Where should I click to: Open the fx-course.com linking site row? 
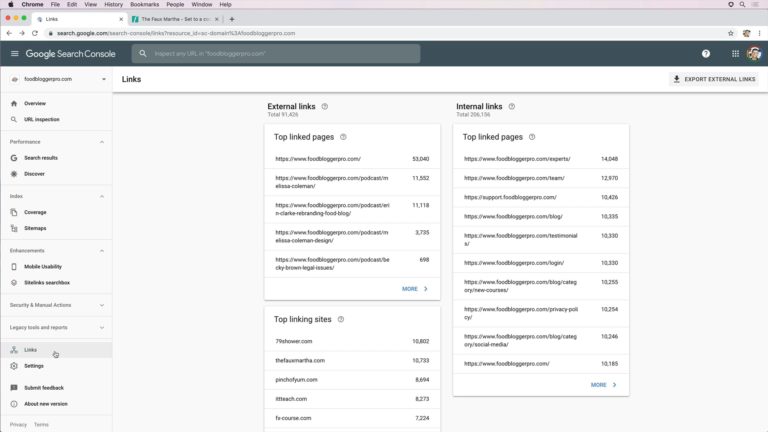[x=352, y=418]
